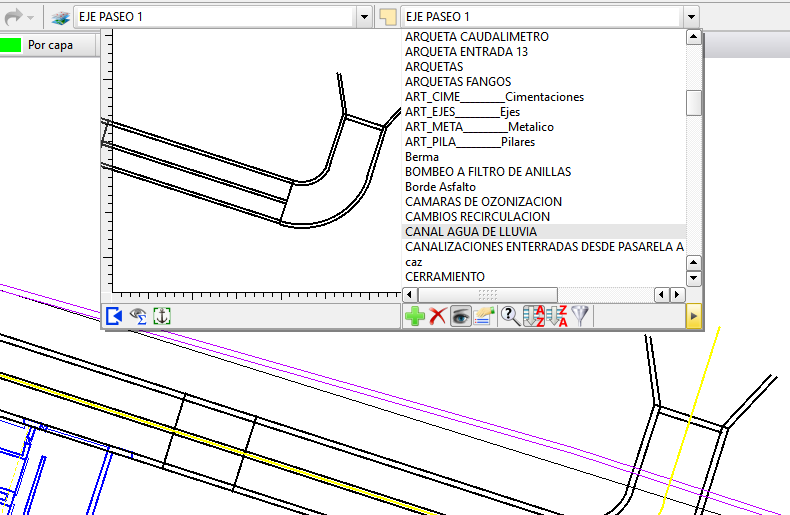Click the redo arrow icon
The image size is (790, 515).
tap(13, 17)
